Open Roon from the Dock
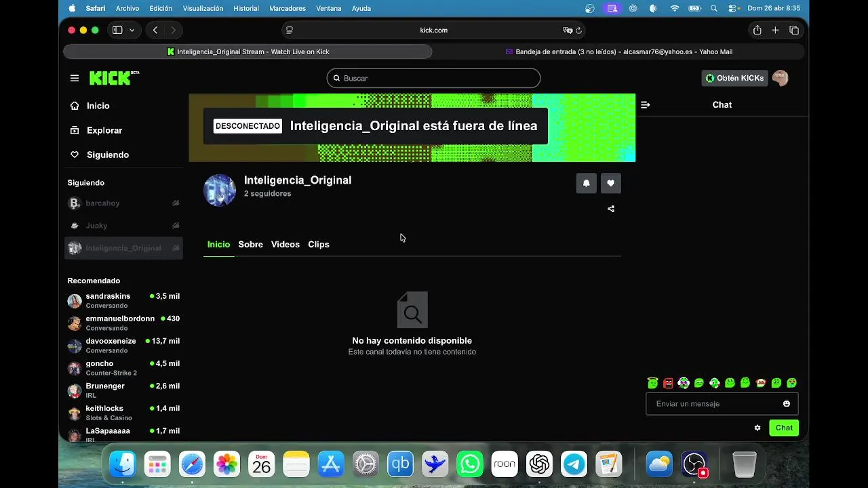868x488 pixels. 505,464
